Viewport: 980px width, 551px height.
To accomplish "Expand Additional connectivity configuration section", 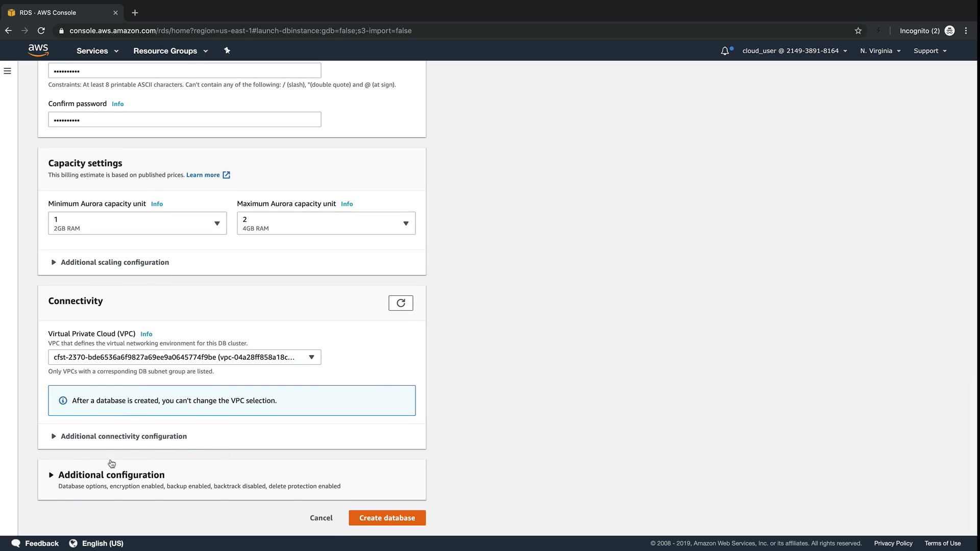I will pos(123,436).
